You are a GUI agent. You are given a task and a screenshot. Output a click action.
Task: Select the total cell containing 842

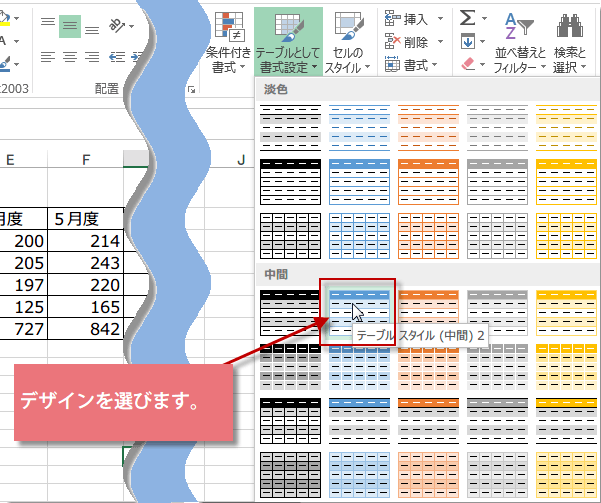(x=86, y=329)
